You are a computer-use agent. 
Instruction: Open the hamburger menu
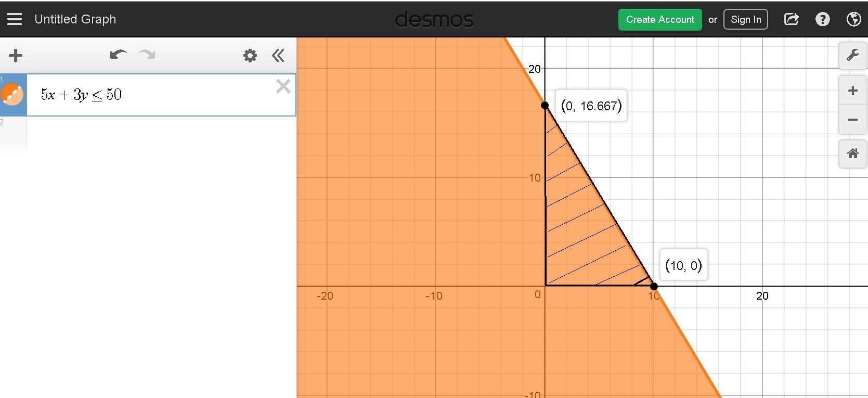(15, 19)
